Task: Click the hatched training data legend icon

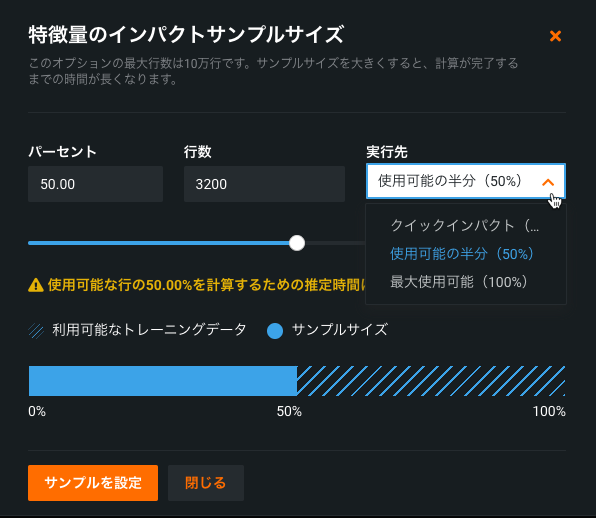Action: click(36, 330)
